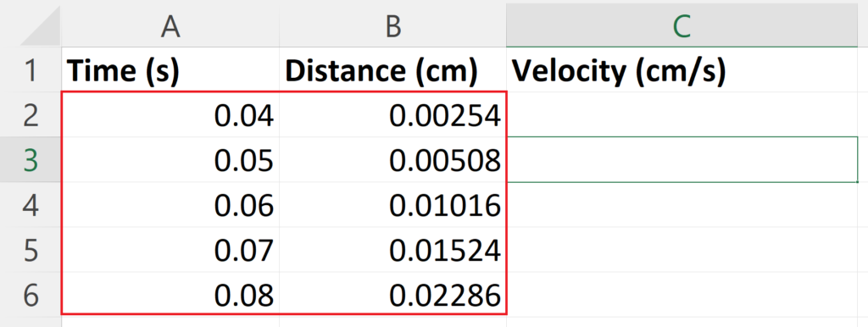Image resolution: width=868 pixels, height=327 pixels.
Task: Select the cell containing 0.04
Action: [170, 115]
